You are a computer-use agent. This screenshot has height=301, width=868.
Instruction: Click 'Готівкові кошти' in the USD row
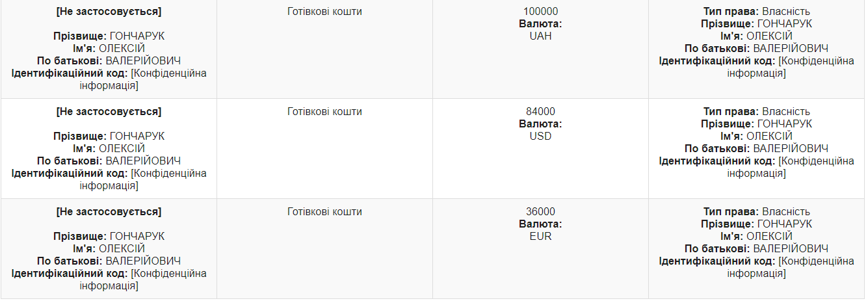click(324, 112)
